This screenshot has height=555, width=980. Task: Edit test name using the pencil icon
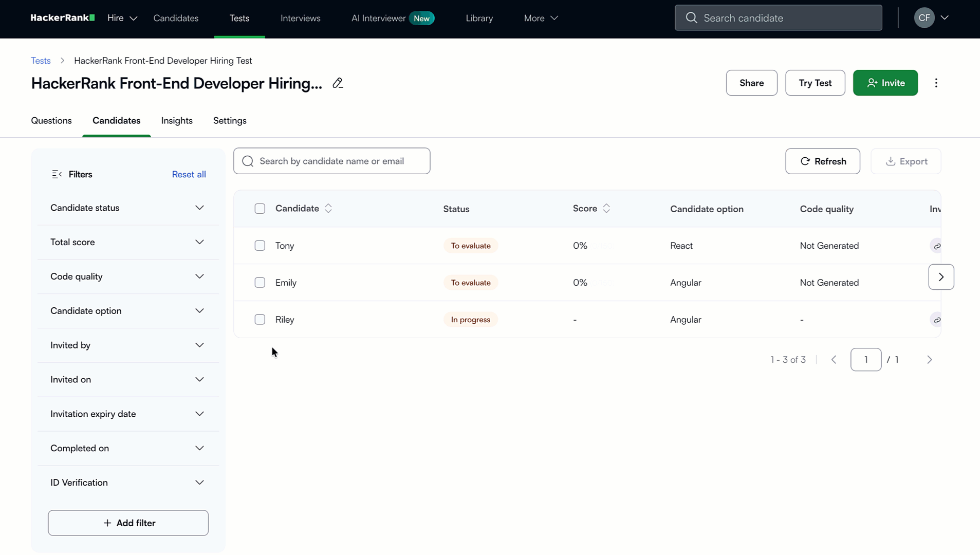point(338,83)
